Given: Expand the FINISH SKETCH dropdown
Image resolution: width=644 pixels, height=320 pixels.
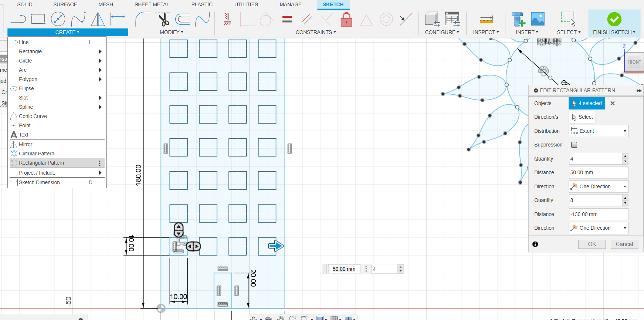Looking at the screenshot, I should click(614, 32).
